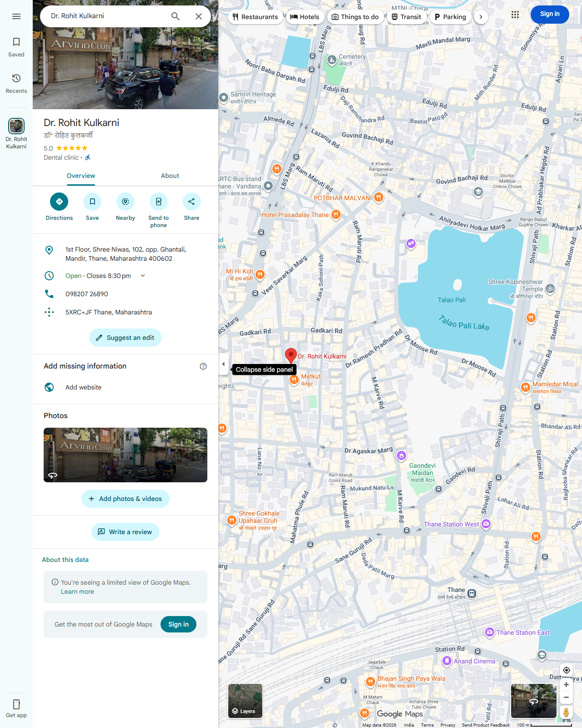Viewport: 582px width, 728px height.
Task: Click the India footer link
Action: 409,725
